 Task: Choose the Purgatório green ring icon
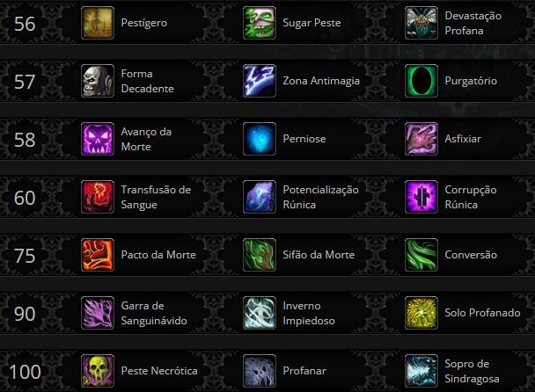pyautogui.click(x=421, y=81)
